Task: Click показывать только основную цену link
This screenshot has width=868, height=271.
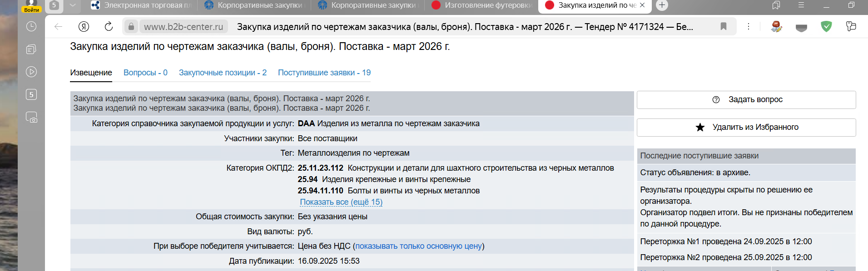Action: point(418,246)
